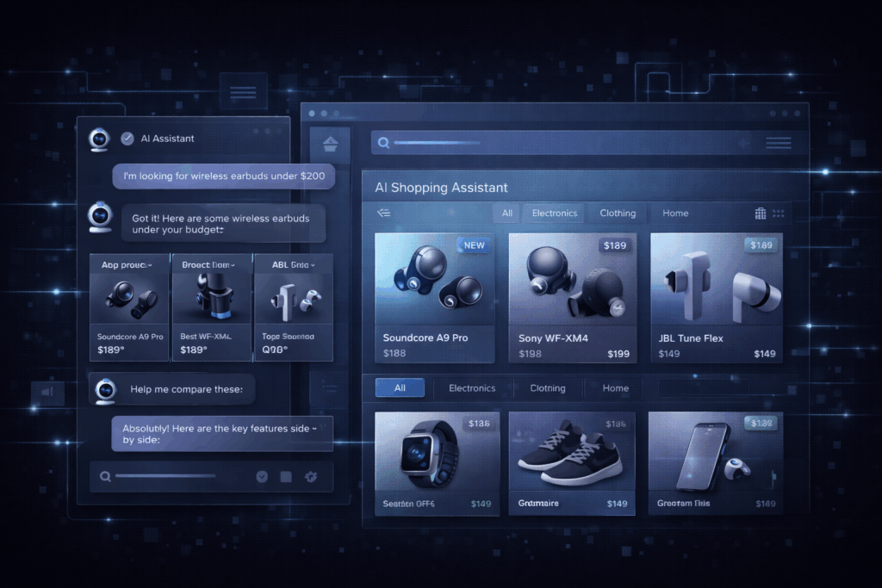Open the gear settings icon in the chat input bar
The image size is (882, 588).
pos(311,476)
